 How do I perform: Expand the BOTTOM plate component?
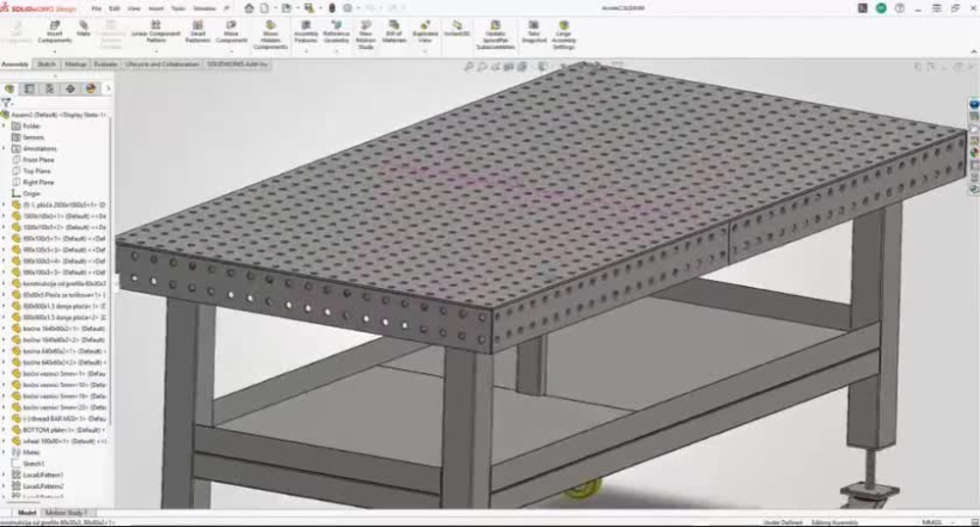point(4,430)
